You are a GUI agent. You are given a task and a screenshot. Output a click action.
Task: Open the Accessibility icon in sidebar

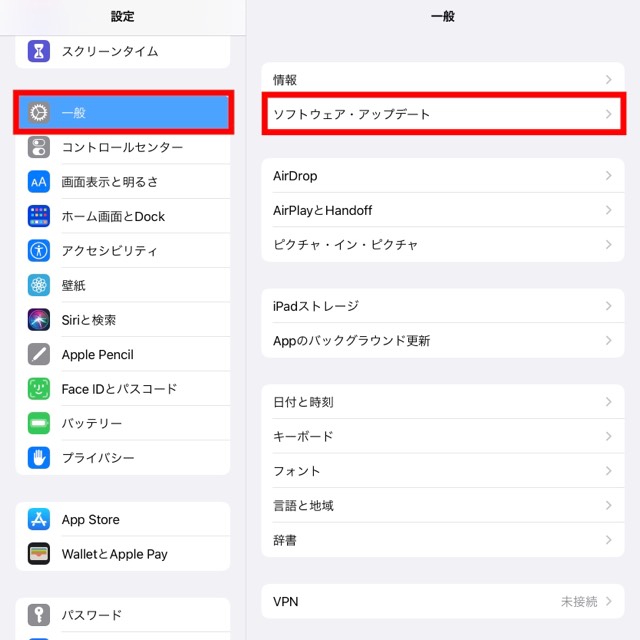(39, 251)
